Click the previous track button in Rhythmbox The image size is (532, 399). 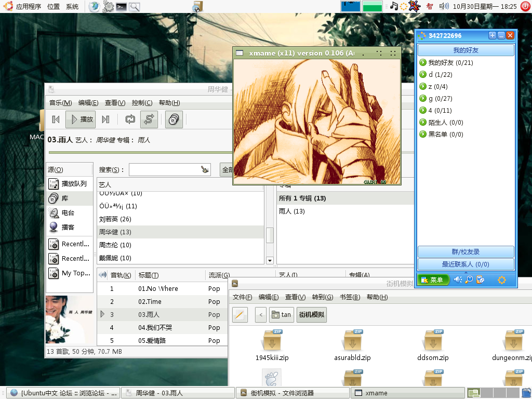point(56,119)
